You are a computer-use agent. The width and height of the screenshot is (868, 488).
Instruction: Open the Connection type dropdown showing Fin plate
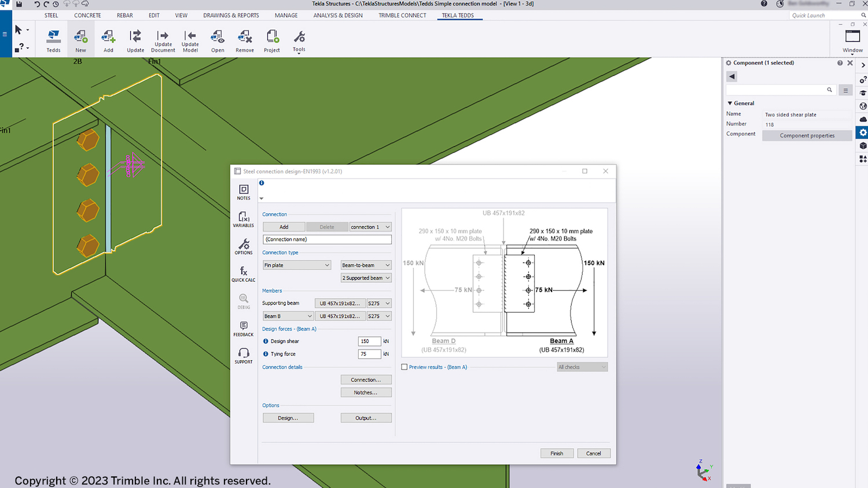click(296, 265)
